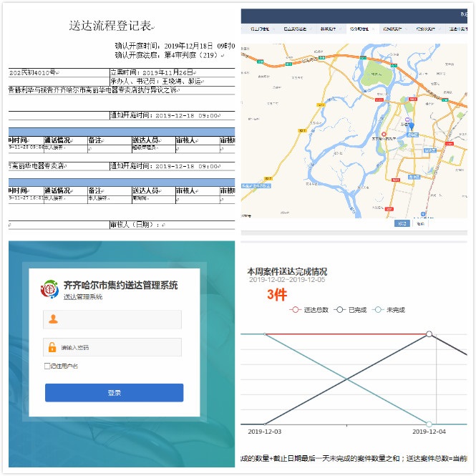
Task: Click the 未完成 data point on 2019-12-04 baseline
Action: [x=429, y=424]
